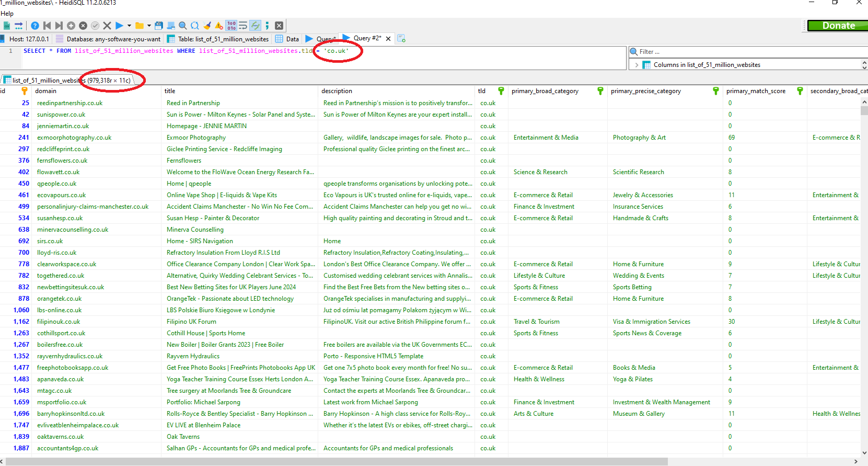Select the oaktaverns.co.uk domain cell
Screen dimensions: 868x466
pos(97,437)
